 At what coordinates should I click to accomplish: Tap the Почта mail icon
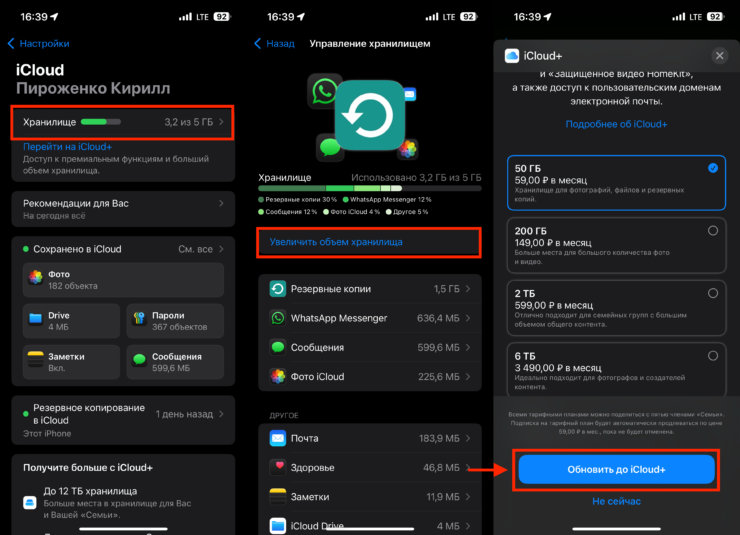click(x=278, y=438)
